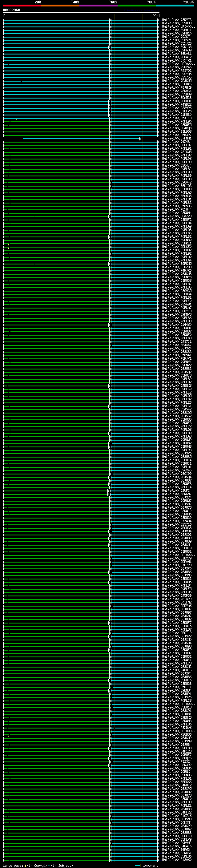The image size is (197, 868).
Task: Open hit UniRef100_B9HH11
Action: 176,30
